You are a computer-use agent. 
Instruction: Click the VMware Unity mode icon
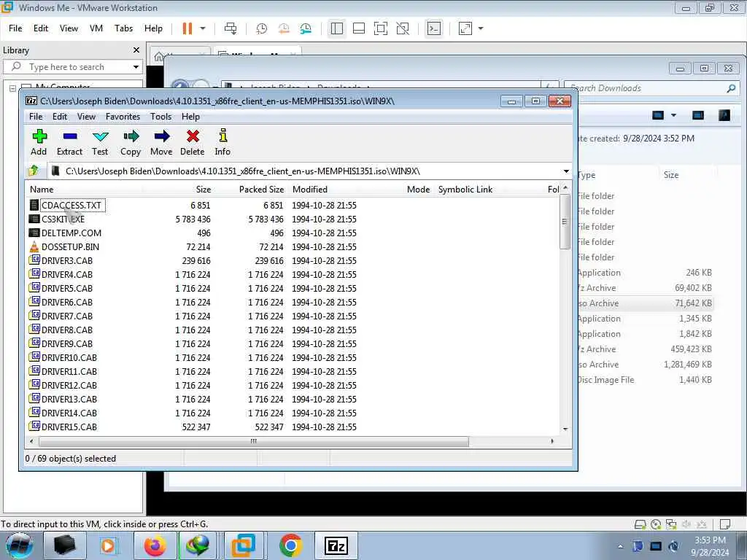(x=403, y=28)
